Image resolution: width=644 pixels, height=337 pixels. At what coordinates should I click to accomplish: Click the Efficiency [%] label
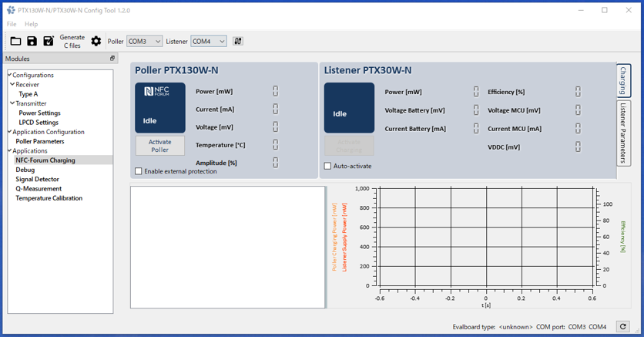point(506,92)
